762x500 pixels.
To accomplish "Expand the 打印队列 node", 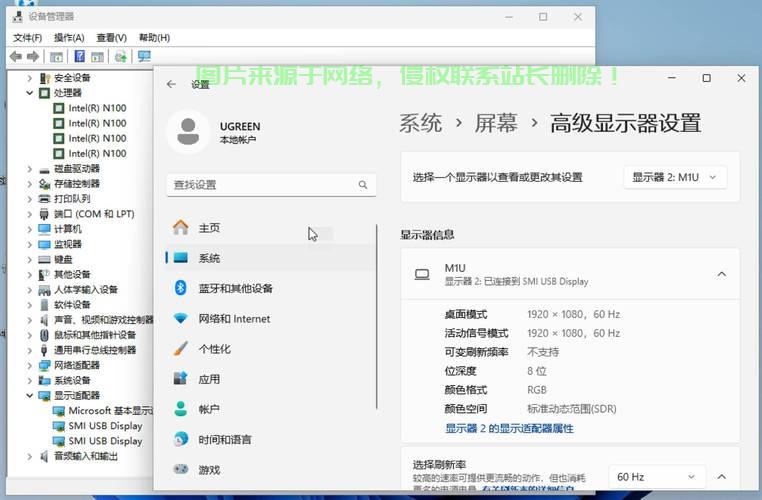I will coord(30,199).
